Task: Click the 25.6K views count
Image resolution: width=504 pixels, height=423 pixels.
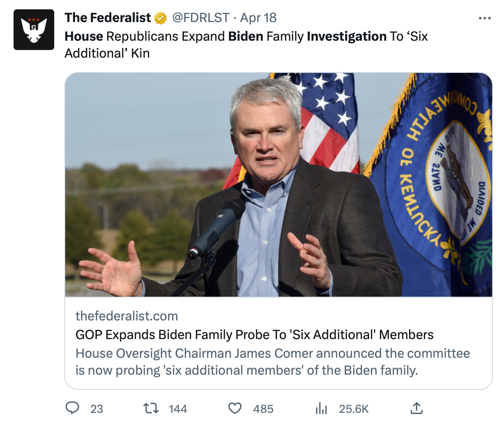Action: click(x=354, y=409)
